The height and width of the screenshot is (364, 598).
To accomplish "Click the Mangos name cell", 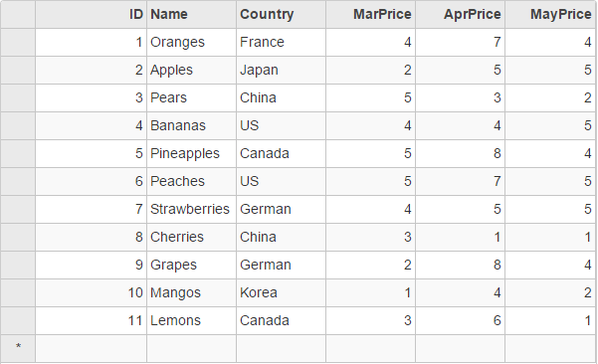I will click(191, 293).
